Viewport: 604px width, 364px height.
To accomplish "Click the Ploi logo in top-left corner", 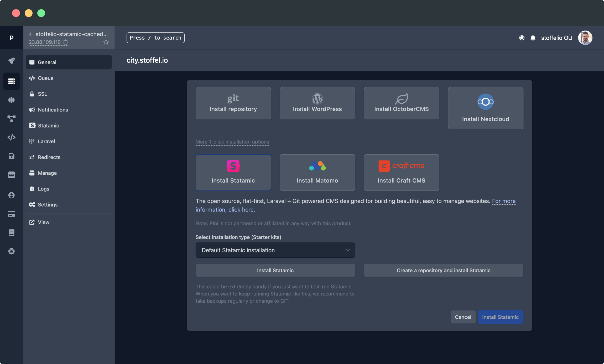I will pyautogui.click(x=12, y=38).
